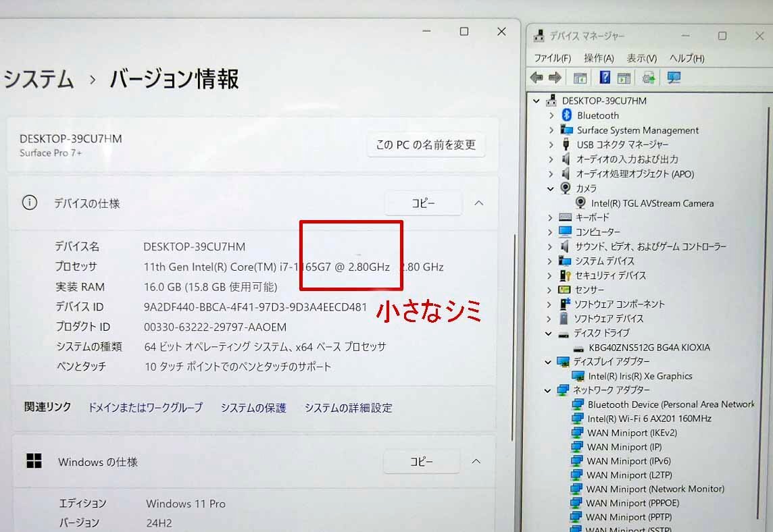Select KBG40ZNS512G BG4A KIOXIA disk drive

click(649, 347)
